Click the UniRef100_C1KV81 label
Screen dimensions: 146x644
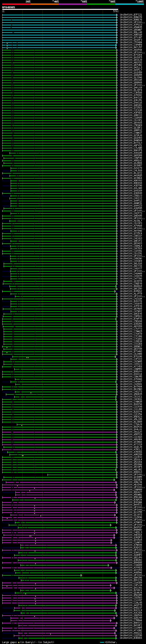(131, 251)
